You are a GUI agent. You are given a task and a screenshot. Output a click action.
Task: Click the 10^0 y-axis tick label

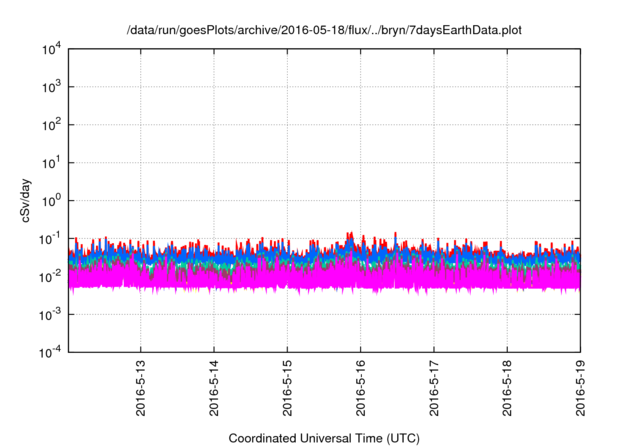(x=50, y=200)
